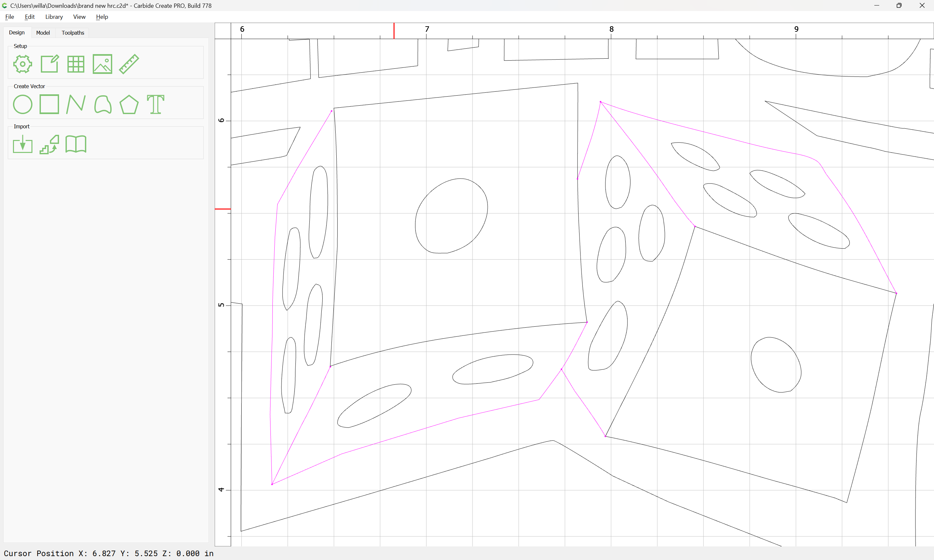Screen dimensions: 934x560
Task: Click the document edit notes icon
Action: click(x=49, y=64)
